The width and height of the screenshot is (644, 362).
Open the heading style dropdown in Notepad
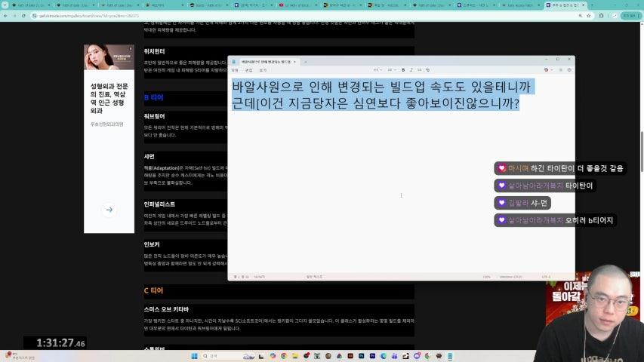[x=377, y=70]
